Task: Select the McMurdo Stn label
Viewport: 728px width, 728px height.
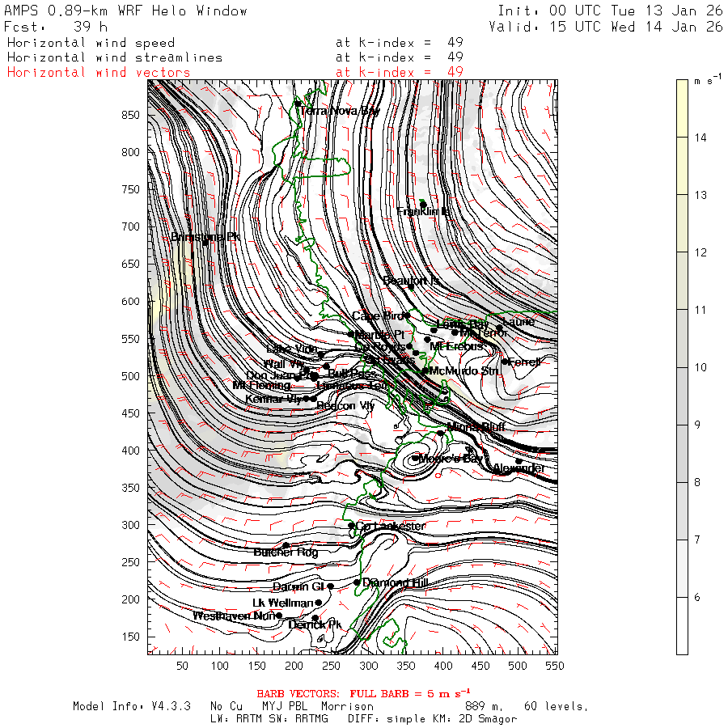Action: (x=463, y=370)
